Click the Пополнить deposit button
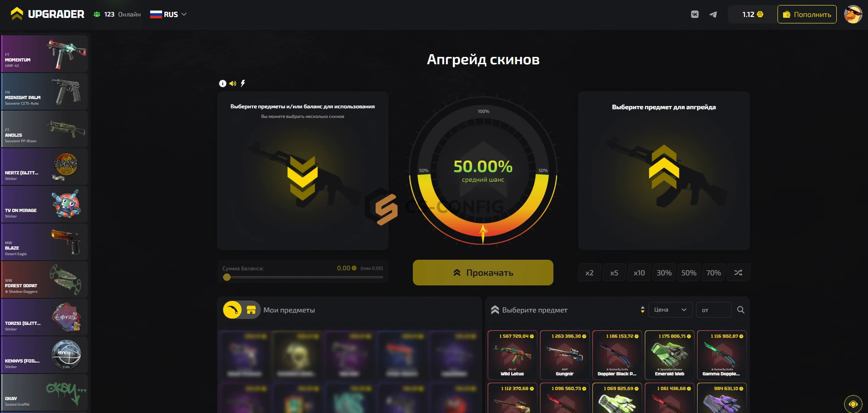The image size is (868, 413). (807, 14)
